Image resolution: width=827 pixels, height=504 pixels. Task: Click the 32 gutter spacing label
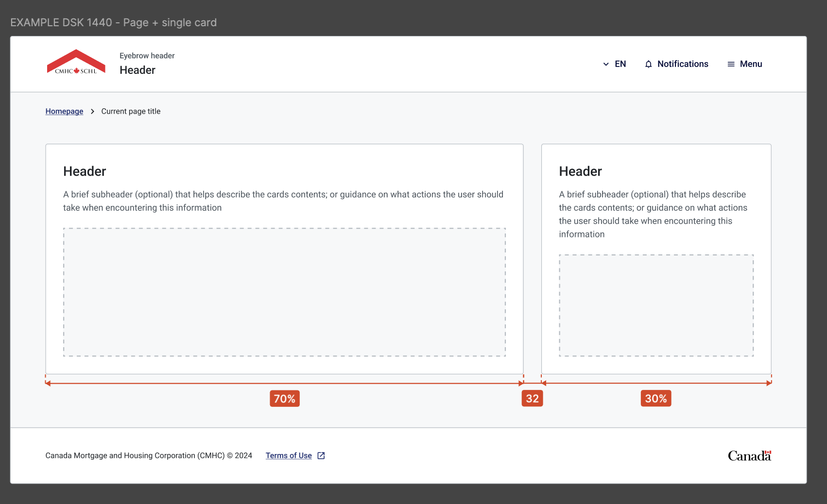[x=533, y=399]
